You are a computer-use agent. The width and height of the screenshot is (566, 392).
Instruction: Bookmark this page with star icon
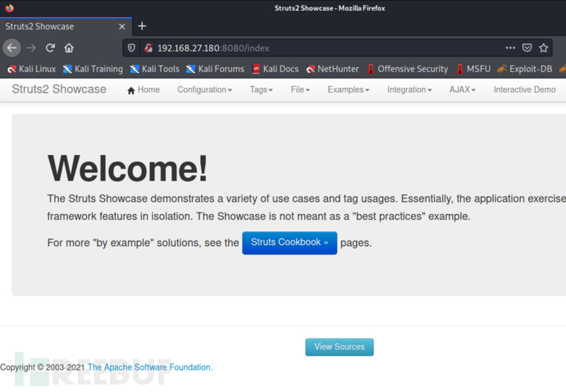[544, 48]
